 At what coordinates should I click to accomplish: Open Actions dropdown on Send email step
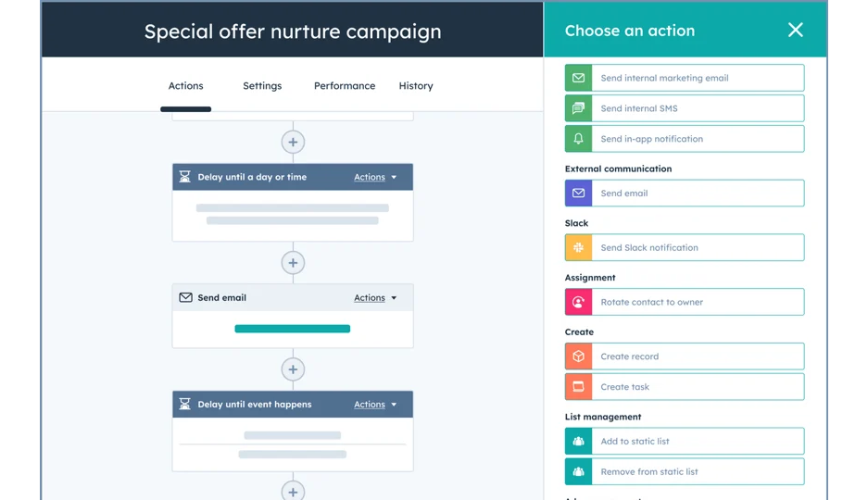(x=375, y=297)
